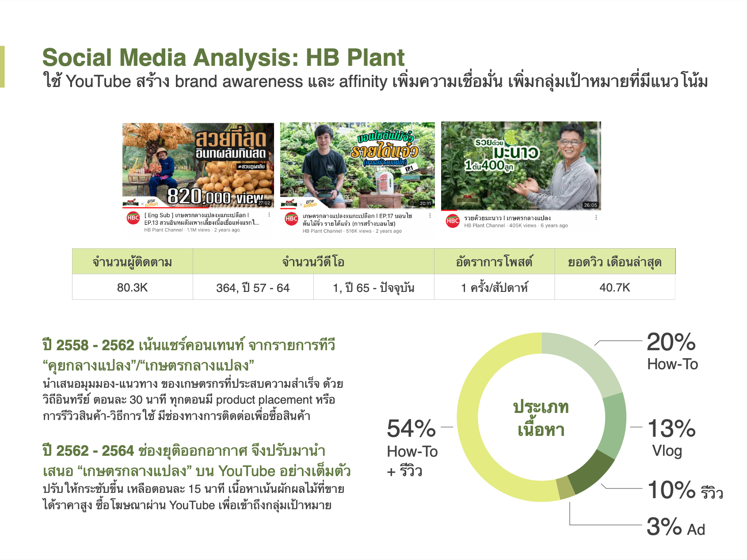Image resolution: width=747 pixels, height=560 pixels.
Task: Click the '20%' chart label
Action: [671, 342]
